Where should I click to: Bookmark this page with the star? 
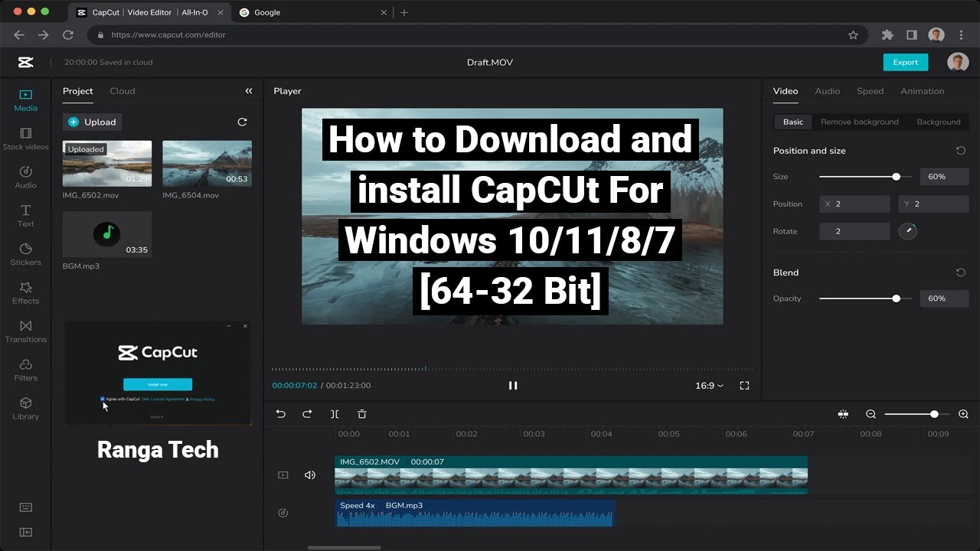tap(853, 34)
